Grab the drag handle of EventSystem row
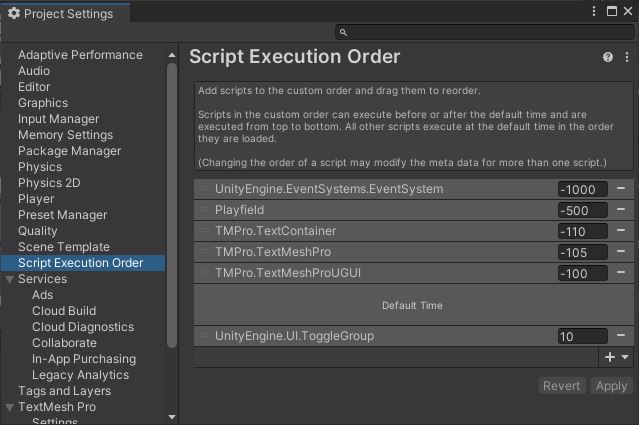This screenshot has height=425, width=639. [x=203, y=188]
